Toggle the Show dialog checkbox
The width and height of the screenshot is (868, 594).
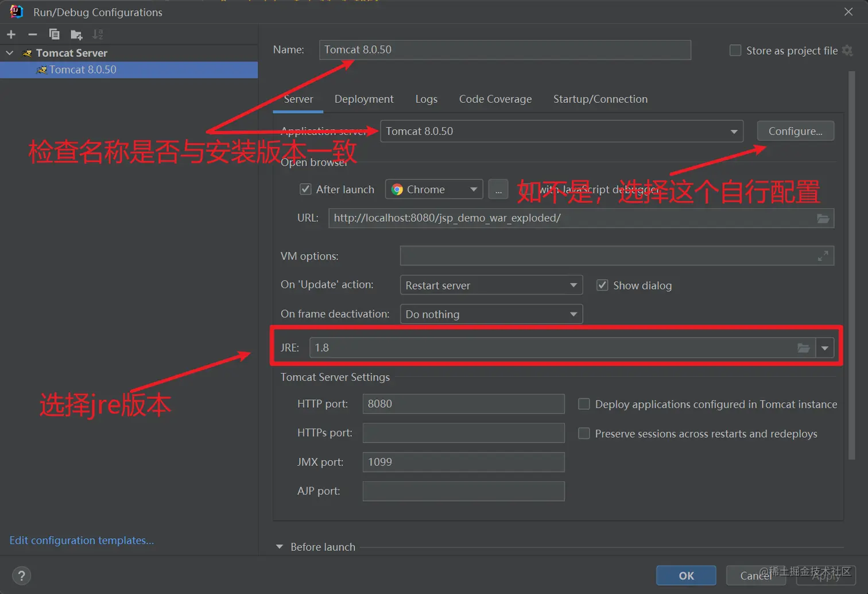tap(602, 285)
